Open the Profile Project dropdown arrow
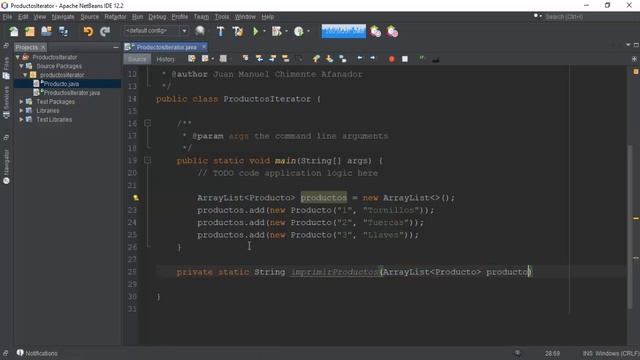The width and height of the screenshot is (640, 360). click(x=308, y=31)
